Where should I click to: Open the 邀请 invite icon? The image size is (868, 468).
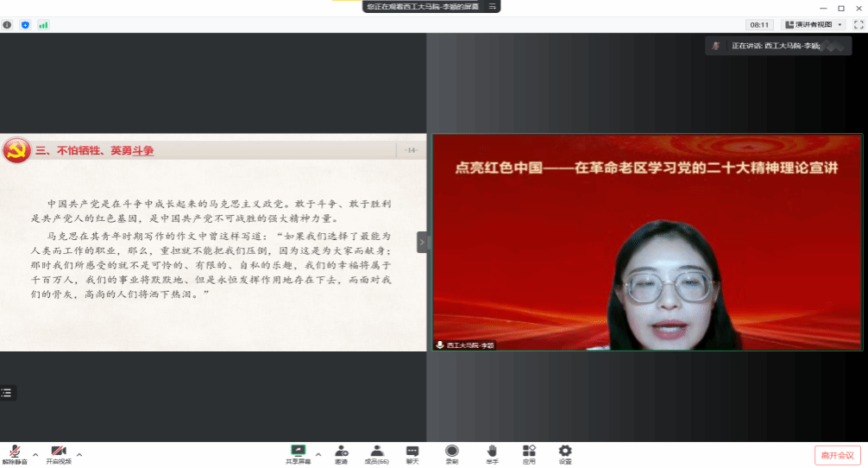click(342, 453)
